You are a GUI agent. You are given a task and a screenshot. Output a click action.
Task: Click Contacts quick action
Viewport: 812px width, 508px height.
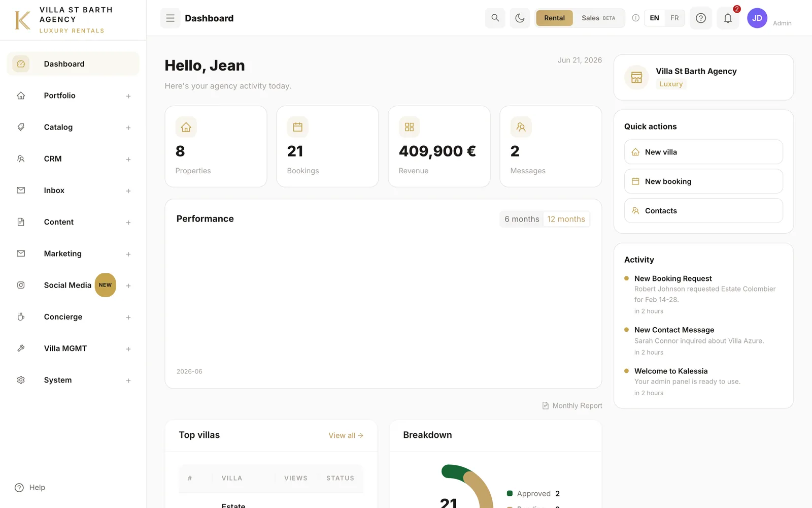703,211
